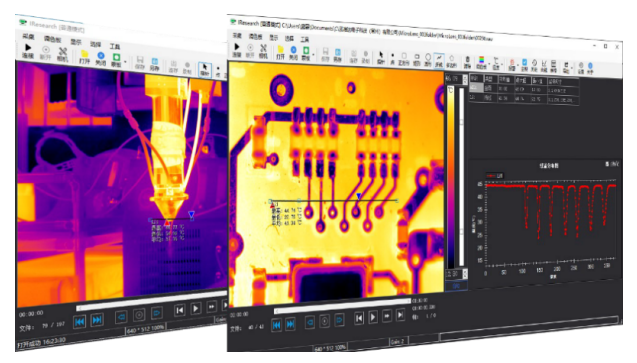Click the Connect play icon in right window toolbar
The height and width of the screenshot is (363, 637).
point(236,48)
